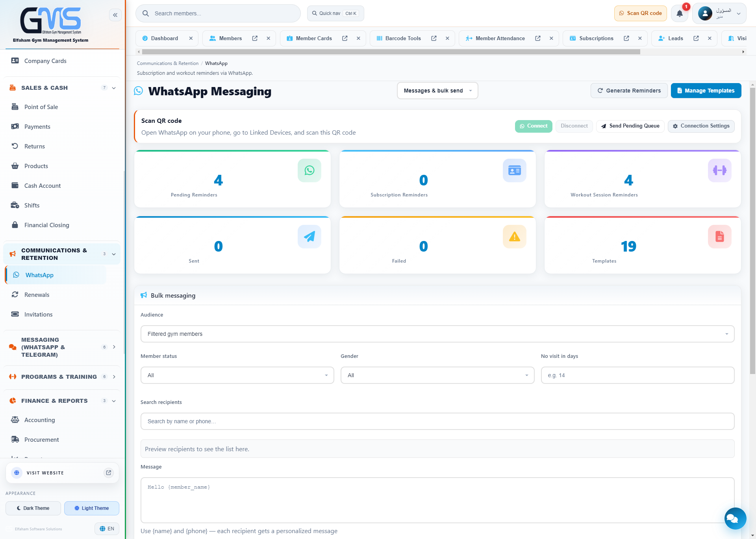The image size is (756, 539).
Task: Open Invitations in sidebar
Action: pyautogui.click(x=38, y=314)
